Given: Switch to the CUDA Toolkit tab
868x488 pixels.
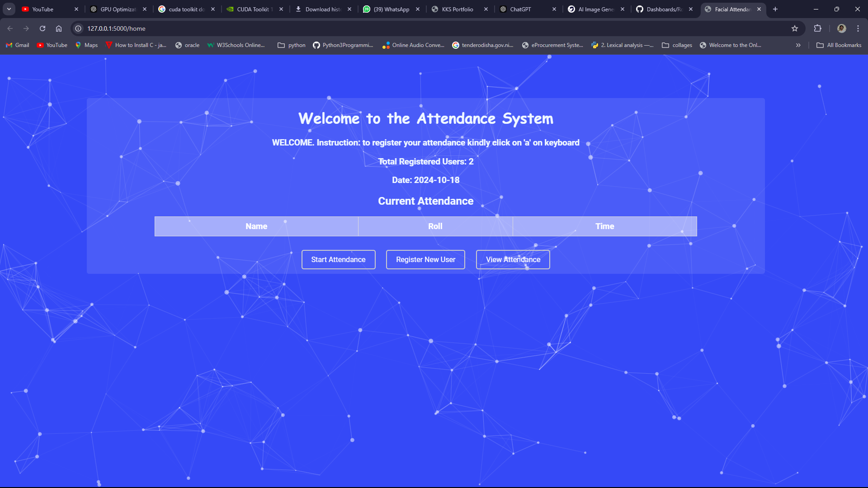Looking at the screenshot, I should pos(255,9).
